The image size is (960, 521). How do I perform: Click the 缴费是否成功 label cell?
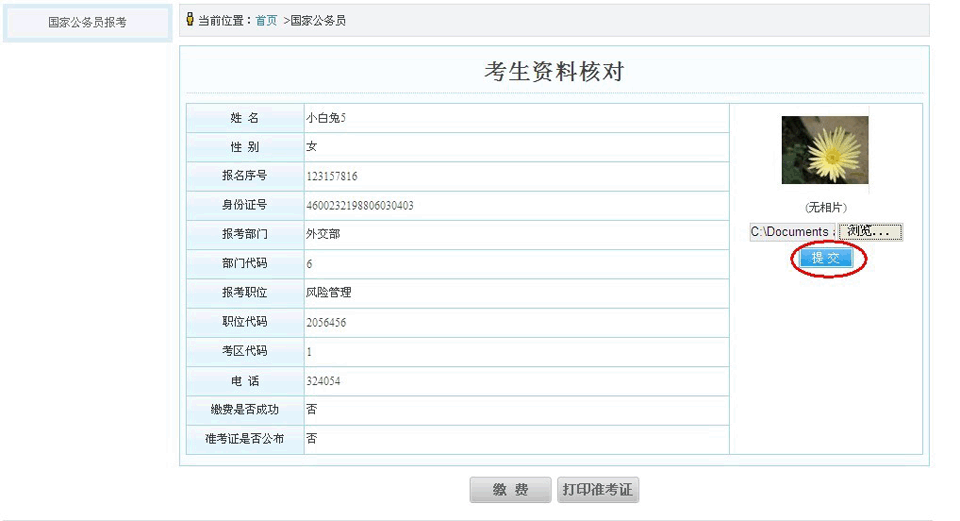point(245,410)
